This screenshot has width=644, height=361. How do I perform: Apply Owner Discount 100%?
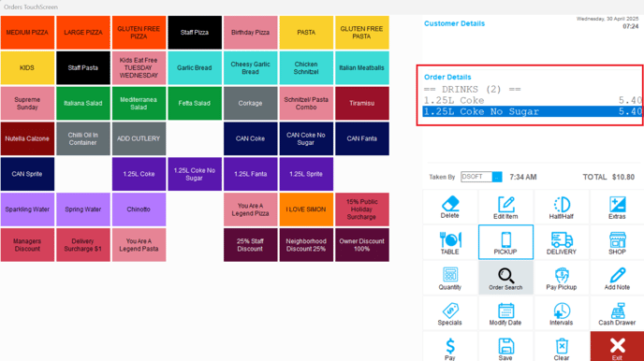pyautogui.click(x=362, y=245)
